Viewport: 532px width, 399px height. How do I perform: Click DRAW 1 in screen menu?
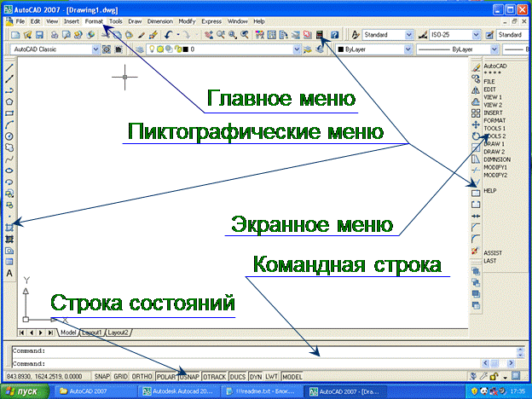(x=494, y=144)
